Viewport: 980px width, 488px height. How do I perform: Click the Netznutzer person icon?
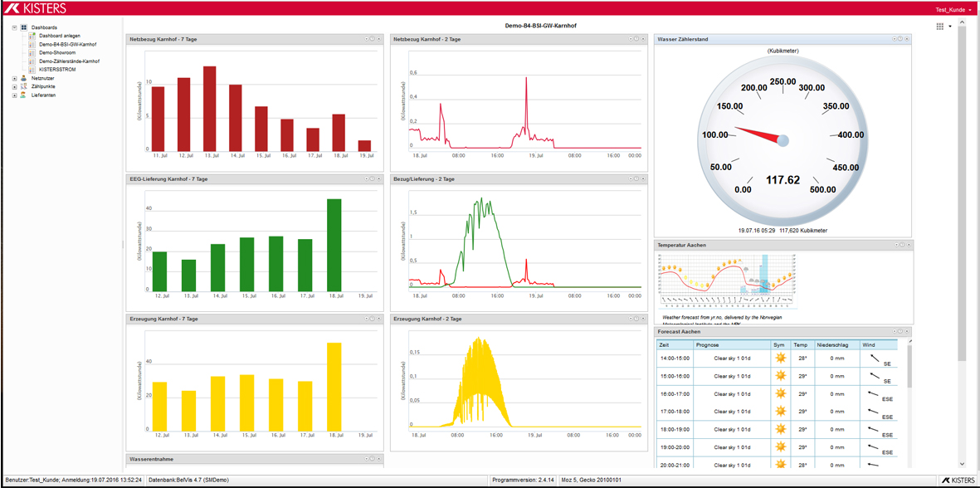23,78
